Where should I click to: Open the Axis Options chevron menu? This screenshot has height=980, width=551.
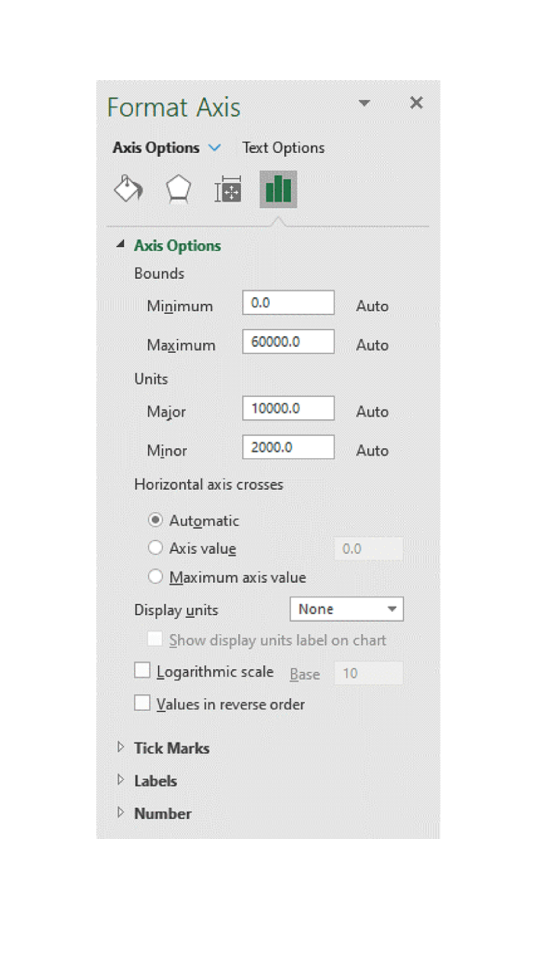point(215,147)
